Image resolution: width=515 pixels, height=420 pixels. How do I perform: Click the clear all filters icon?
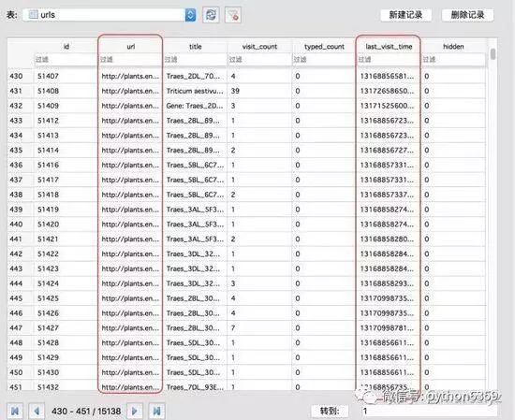click(x=233, y=15)
